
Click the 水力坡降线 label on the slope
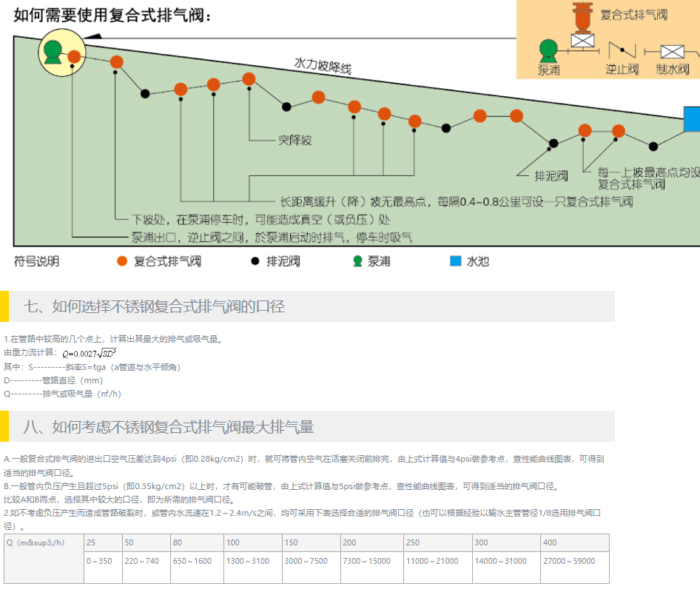coord(323,67)
